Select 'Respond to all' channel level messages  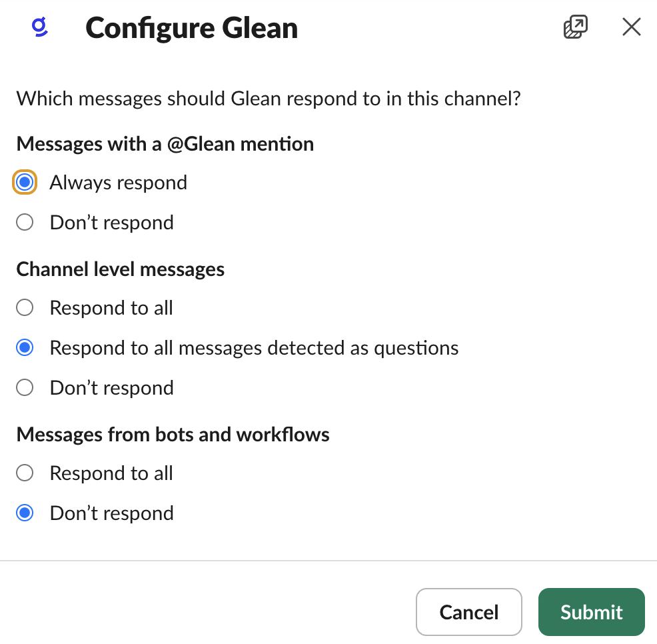coord(24,307)
